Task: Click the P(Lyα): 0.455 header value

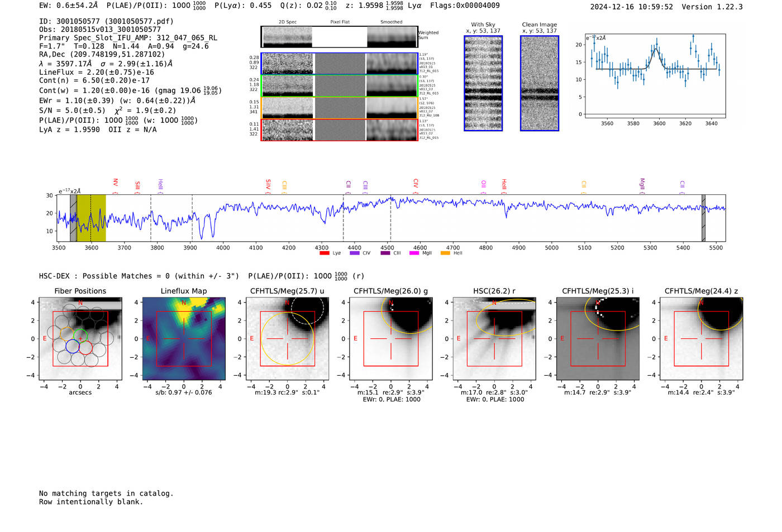Action: [243, 6]
